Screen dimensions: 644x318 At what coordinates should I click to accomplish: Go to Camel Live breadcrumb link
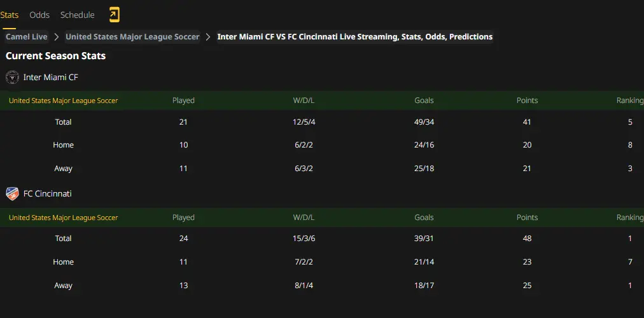pyautogui.click(x=27, y=37)
